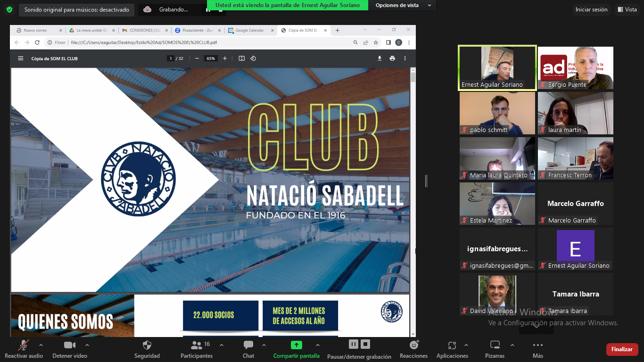Click Iniciar sesión button
Viewport: 644px width, 362px height.
coord(591,9)
